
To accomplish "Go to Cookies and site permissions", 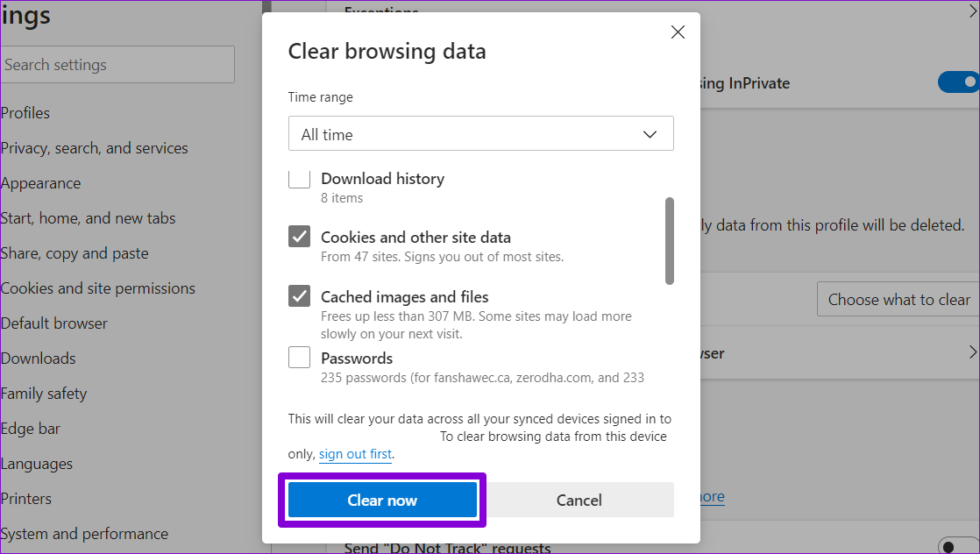I will 98,288.
